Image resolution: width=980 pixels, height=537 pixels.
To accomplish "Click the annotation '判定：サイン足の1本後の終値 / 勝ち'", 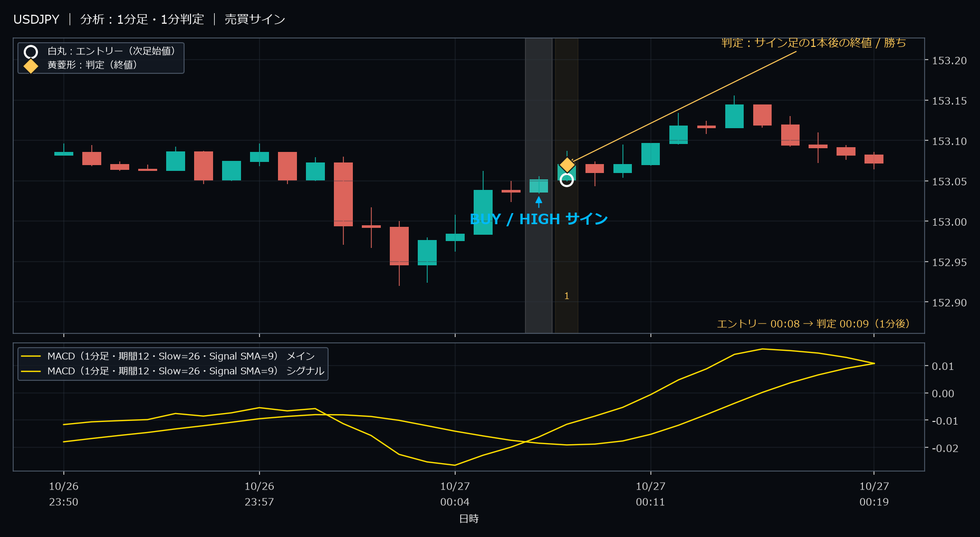I will click(813, 43).
